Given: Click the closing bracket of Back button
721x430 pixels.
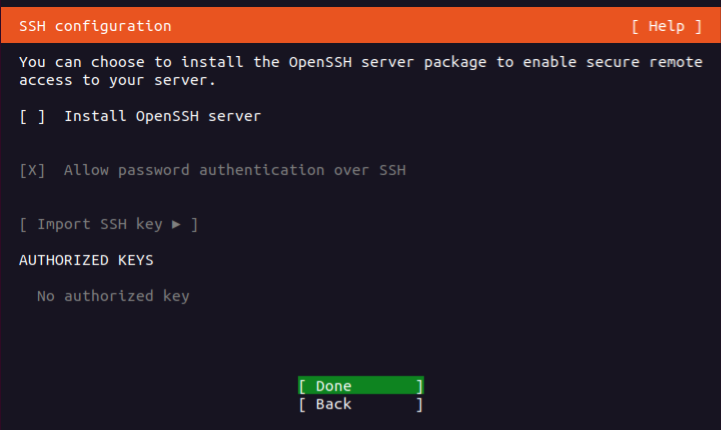Looking at the screenshot, I should [x=420, y=404].
